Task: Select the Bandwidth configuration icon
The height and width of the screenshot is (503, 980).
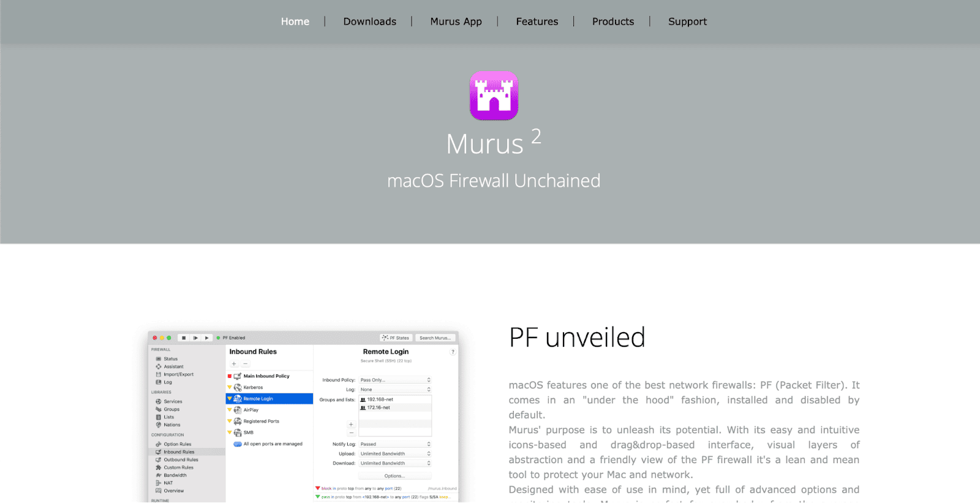Action: (159, 475)
